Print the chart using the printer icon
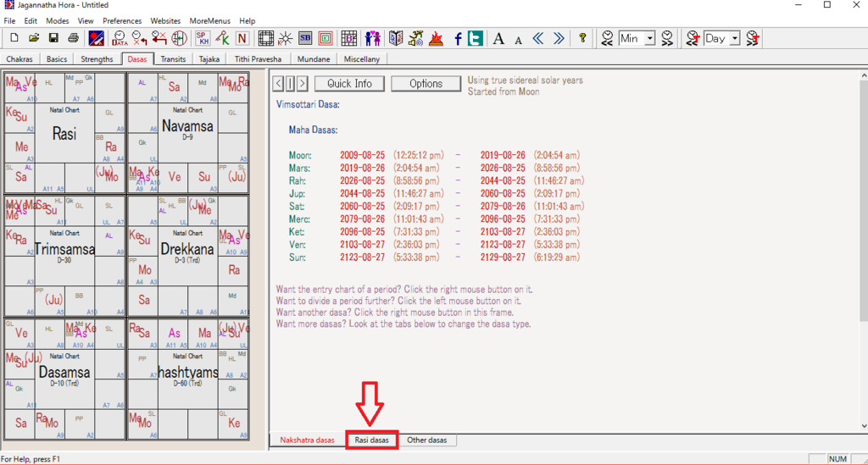This screenshot has height=465, width=868. pyautogui.click(x=73, y=38)
